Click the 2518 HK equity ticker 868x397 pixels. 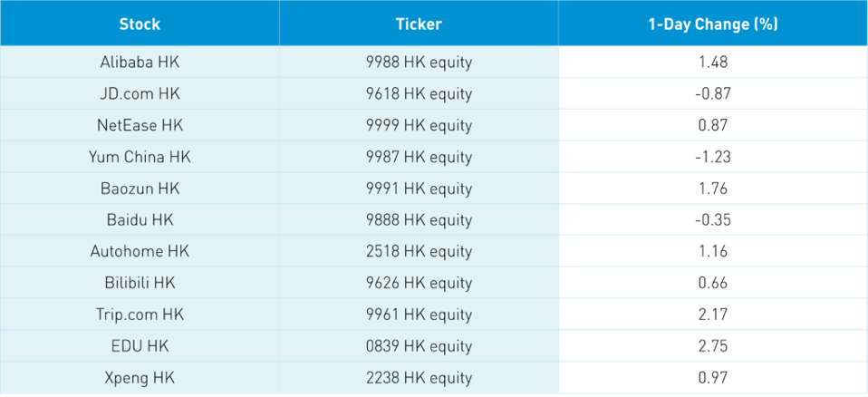(419, 251)
